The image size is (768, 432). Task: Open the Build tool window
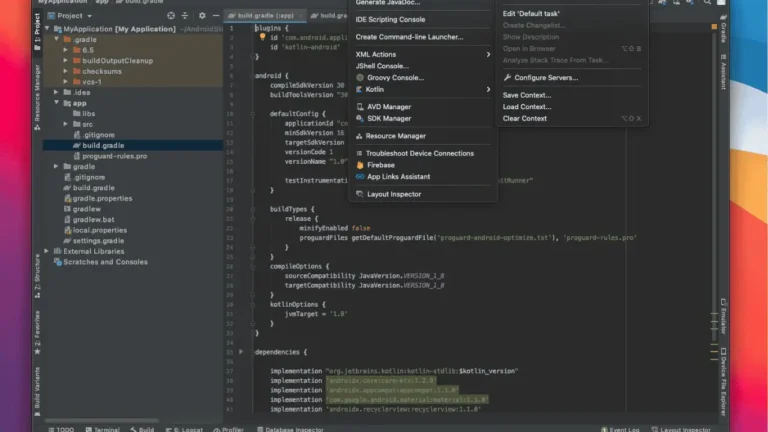[142, 429]
